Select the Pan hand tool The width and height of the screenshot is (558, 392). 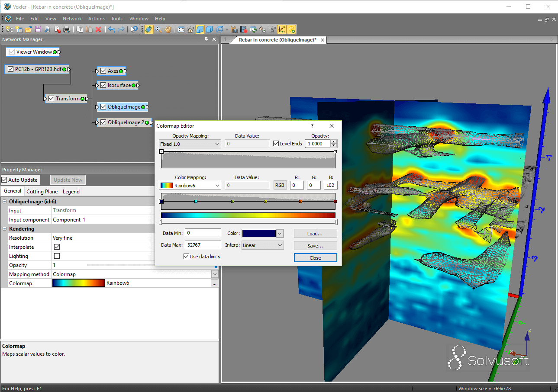[168, 29]
